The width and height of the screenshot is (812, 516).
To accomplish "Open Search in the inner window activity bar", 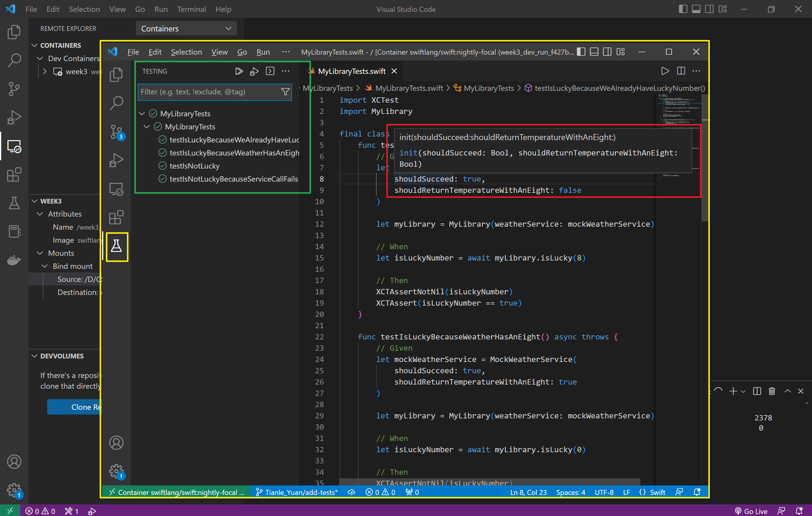I will tap(116, 103).
